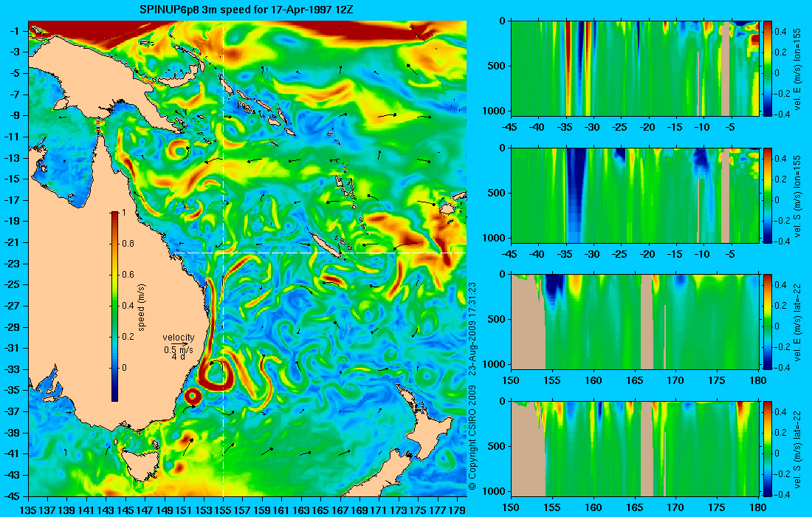Click the 1000 depth tick of the bottom section plot
The height and width of the screenshot is (517, 812).
click(x=495, y=491)
